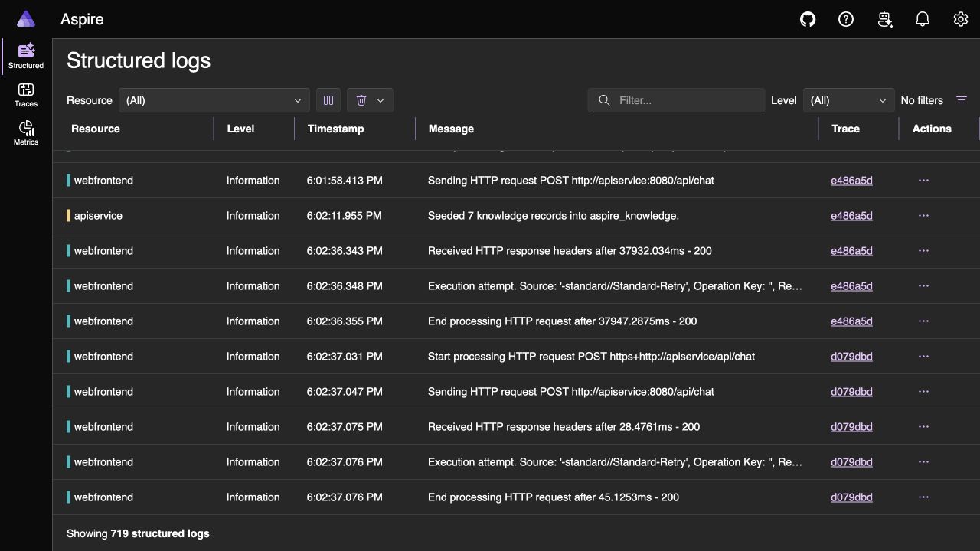Screen dimensions: 980x551
Task: Open the notifications bell
Action: click(923, 19)
